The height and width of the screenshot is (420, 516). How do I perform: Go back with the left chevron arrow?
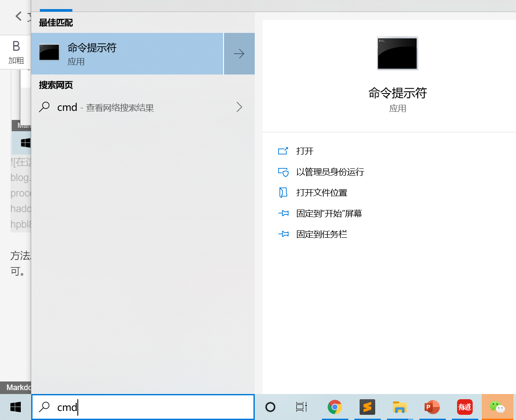pyautogui.click(x=19, y=16)
